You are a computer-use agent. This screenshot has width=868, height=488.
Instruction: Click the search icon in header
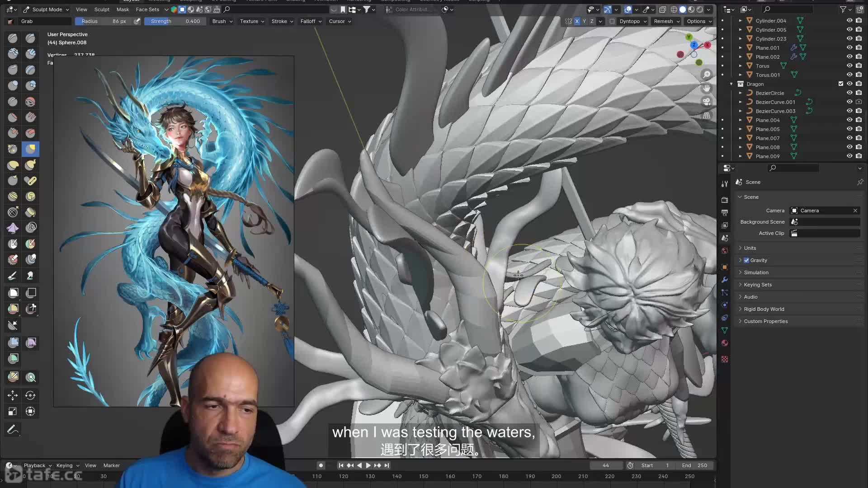[x=227, y=9]
